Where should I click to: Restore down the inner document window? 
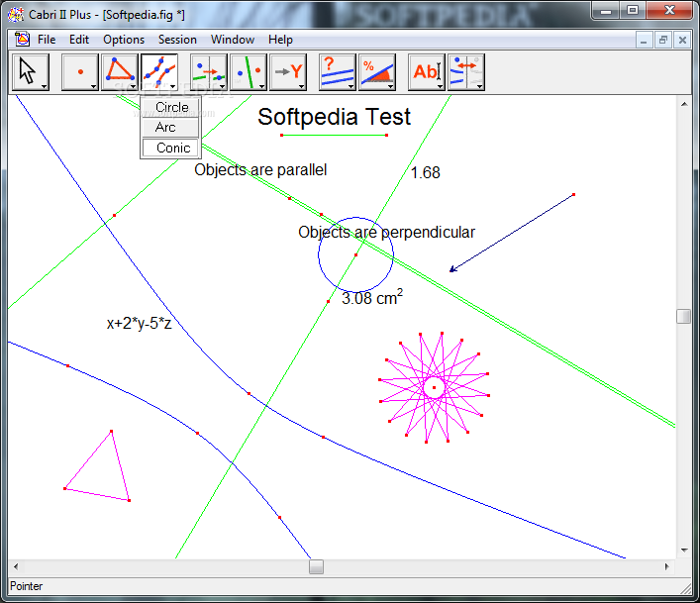click(663, 41)
